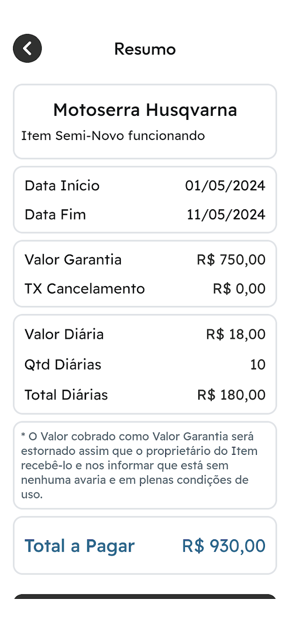Tap the Valor Garantia label
290x644 pixels.
click(x=73, y=260)
